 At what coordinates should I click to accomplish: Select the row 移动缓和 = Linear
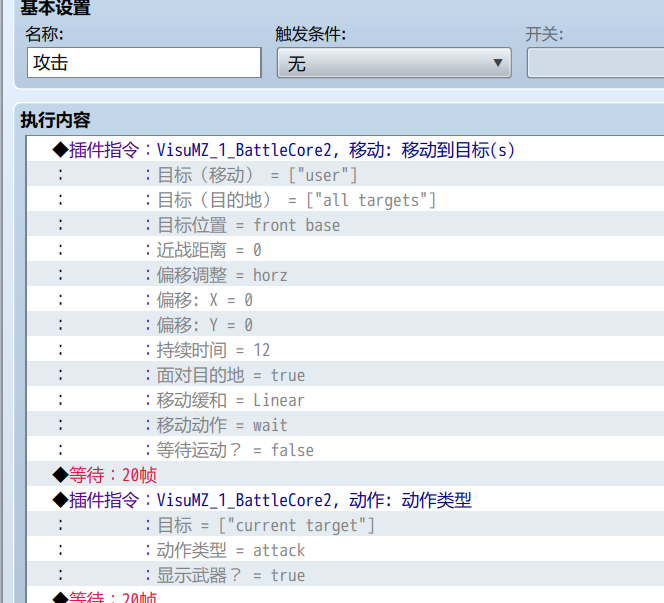pyautogui.click(x=345, y=400)
